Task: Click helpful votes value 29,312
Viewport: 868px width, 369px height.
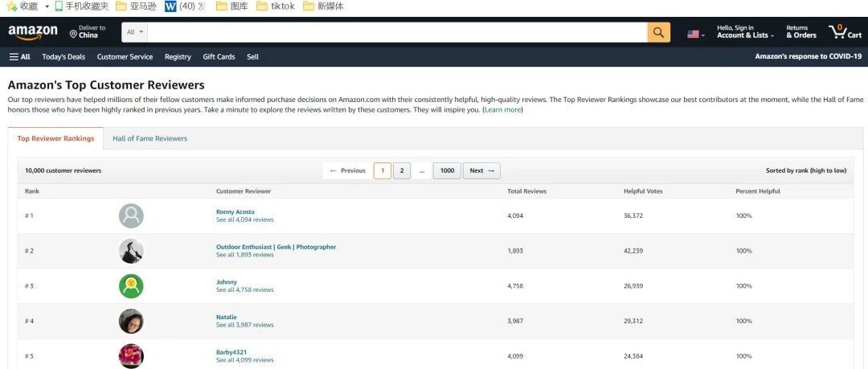Action: (633, 322)
